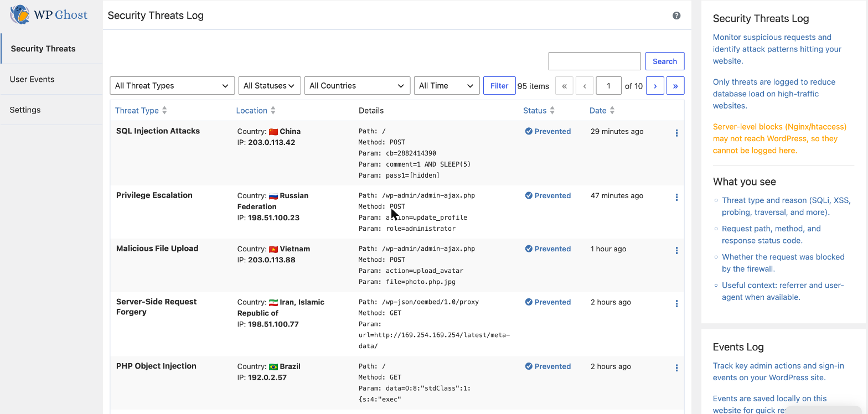Click the WP Ghost logo
The height and width of the screenshot is (414, 868).
coord(49,14)
